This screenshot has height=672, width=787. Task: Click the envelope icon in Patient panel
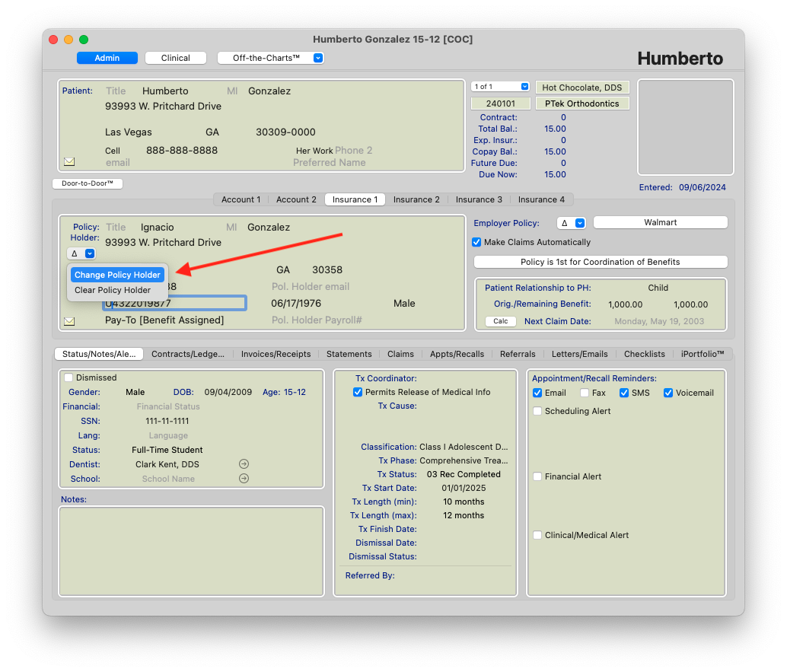tap(69, 161)
